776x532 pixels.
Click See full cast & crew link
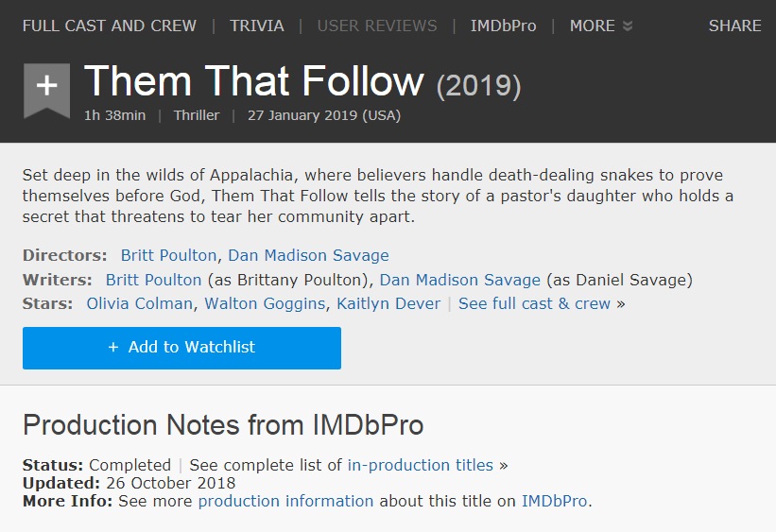point(534,303)
